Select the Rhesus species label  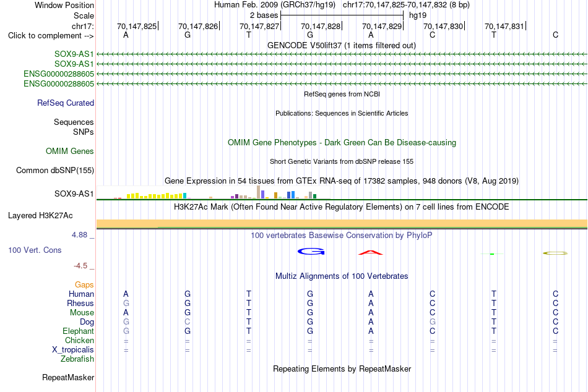click(x=80, y=303)
